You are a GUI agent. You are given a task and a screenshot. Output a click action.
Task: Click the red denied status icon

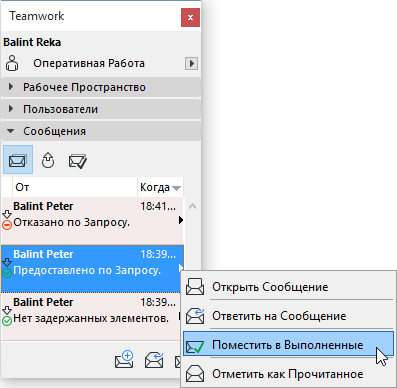pos(7,225)
